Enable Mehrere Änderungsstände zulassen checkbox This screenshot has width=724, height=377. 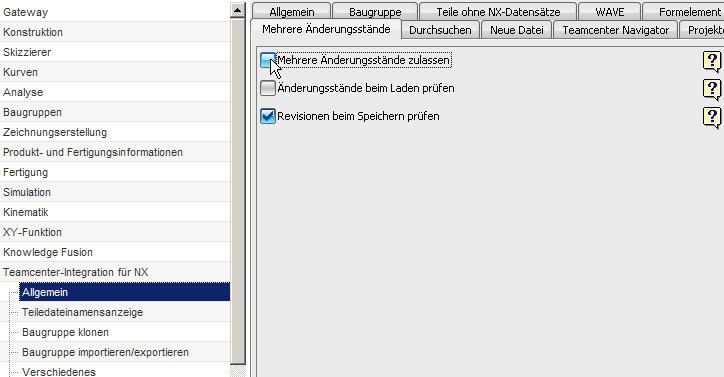(x=268, y=60)
